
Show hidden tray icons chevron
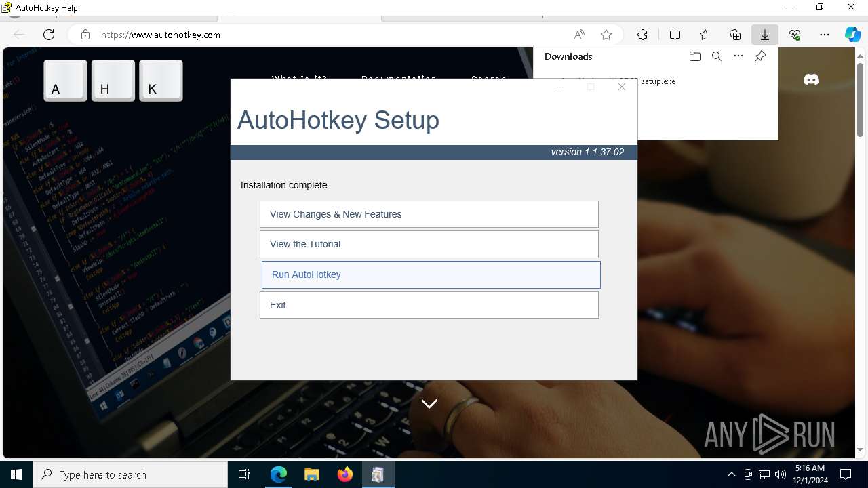731,474
